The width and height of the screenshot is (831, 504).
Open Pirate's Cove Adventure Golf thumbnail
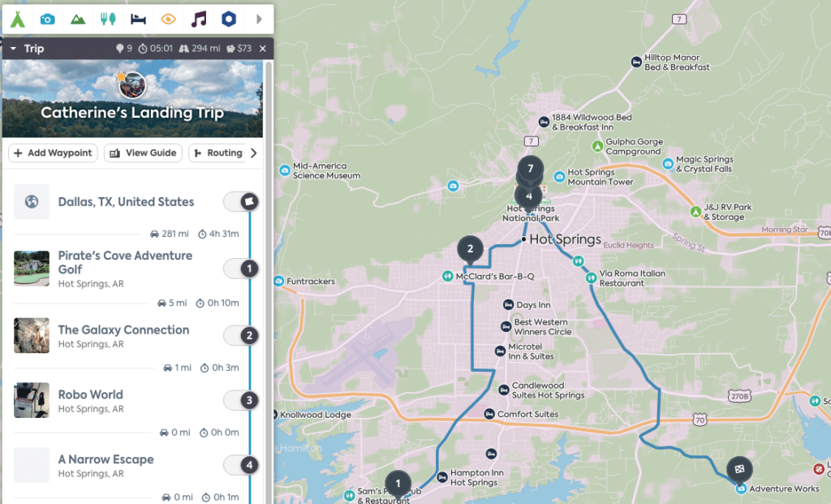pos(32,269)
